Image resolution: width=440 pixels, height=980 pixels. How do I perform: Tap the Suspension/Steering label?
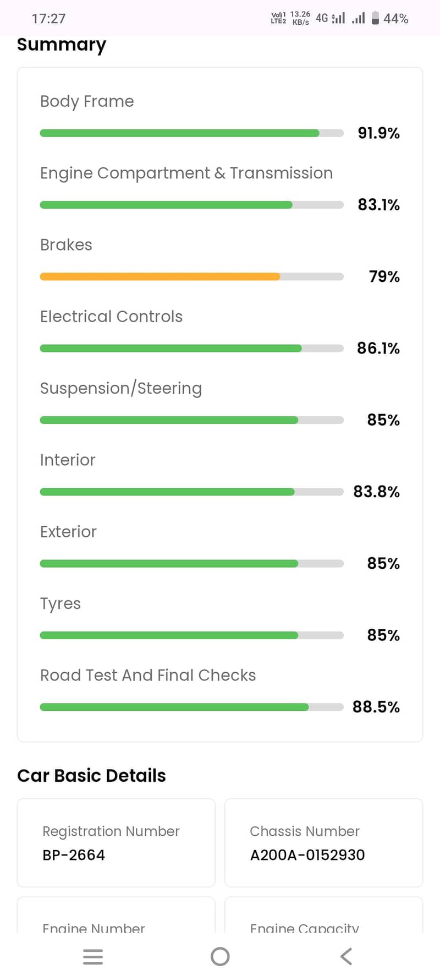(x=121, y=388)
